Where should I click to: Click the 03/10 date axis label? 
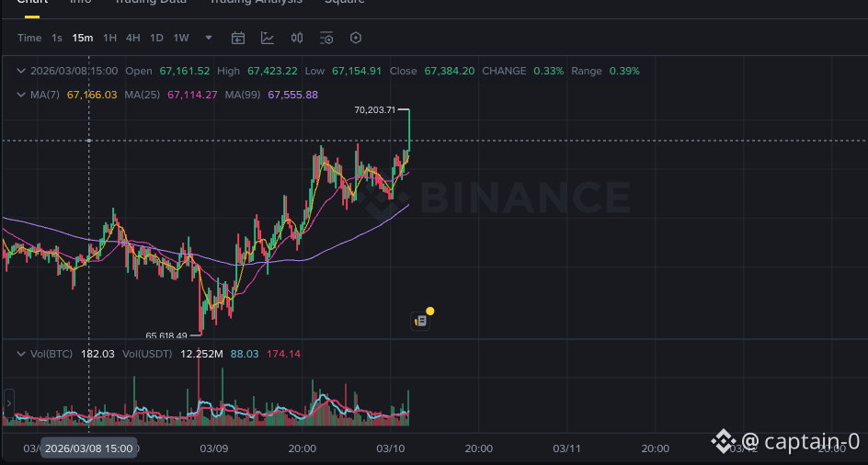coord(391,448)
